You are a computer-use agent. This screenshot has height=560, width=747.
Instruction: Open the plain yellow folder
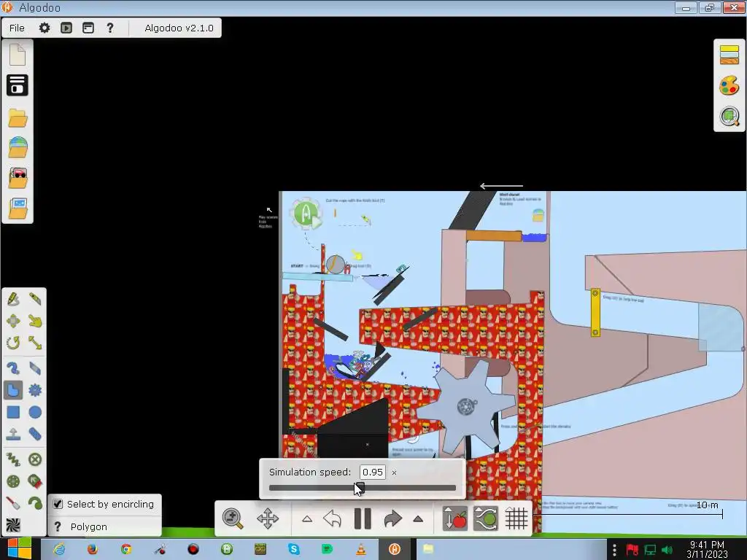[18, 118]
